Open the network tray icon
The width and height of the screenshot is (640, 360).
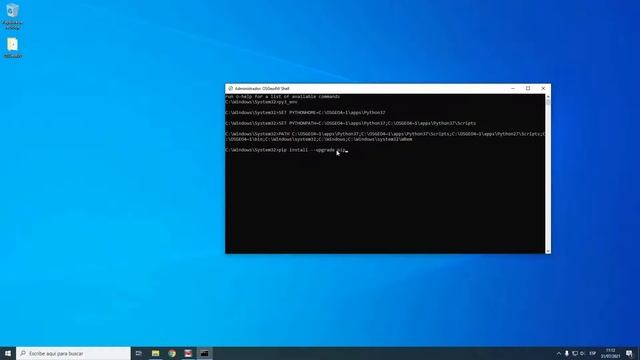click(575, 353)
